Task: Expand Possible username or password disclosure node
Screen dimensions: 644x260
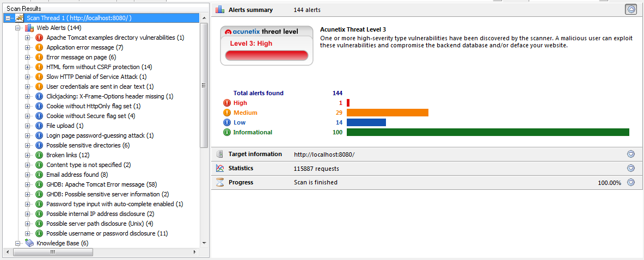Action: point(28,233)
